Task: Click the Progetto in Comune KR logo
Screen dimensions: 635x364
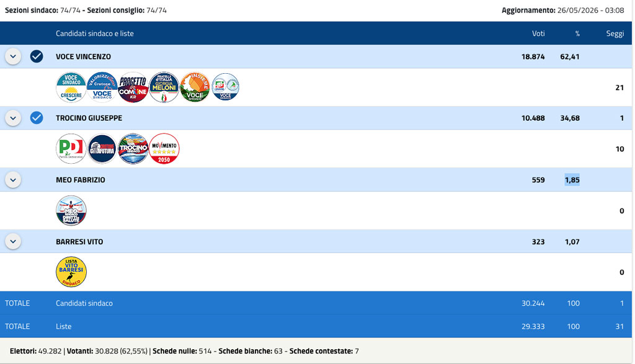Action: click(x=133, y=87)
